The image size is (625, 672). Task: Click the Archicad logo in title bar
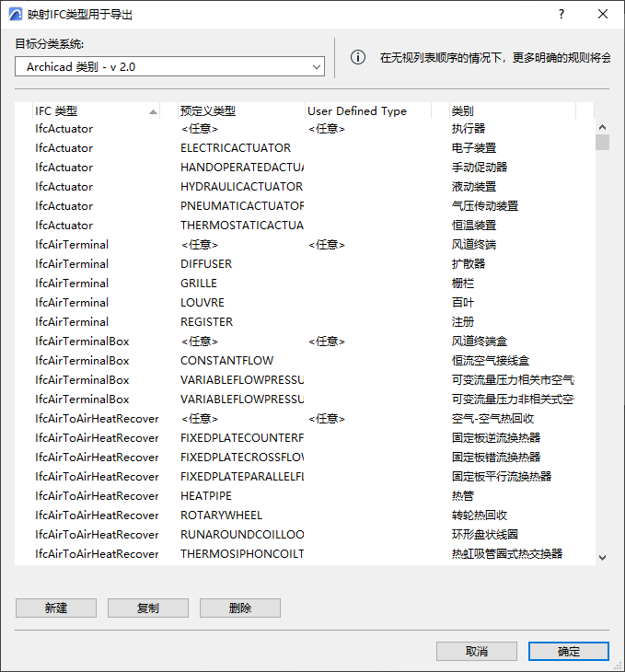[x=15, y=14]
